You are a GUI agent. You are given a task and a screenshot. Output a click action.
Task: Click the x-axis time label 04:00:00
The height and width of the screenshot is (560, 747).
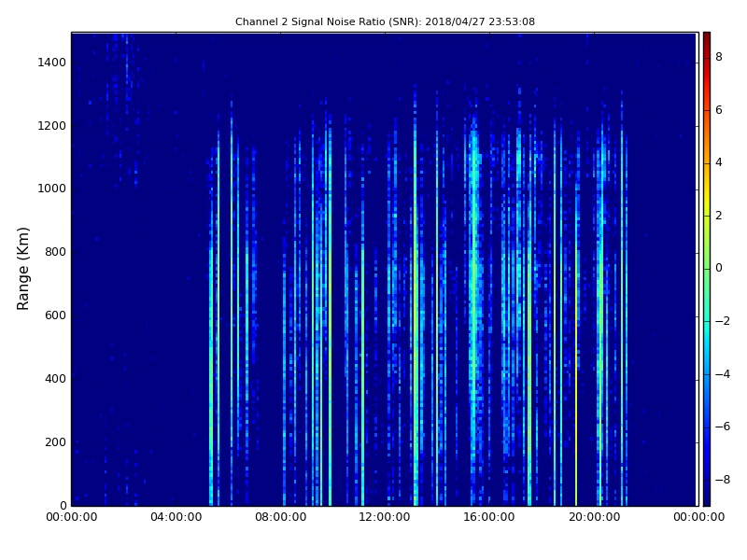tap(176, 517)
